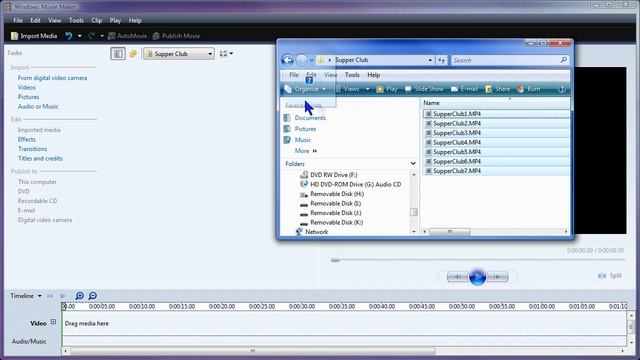This screenshot has height=360, width=640.
Task: Open Movie Maker Play menu
Action: pos(115,20)
